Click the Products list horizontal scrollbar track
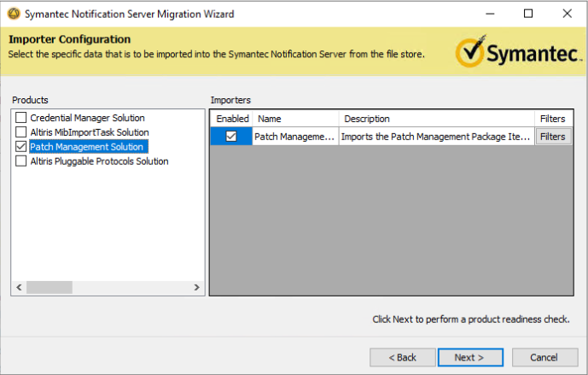Image resolution: width=588 pixels, height=375 pixels. (x=108, y=288)
